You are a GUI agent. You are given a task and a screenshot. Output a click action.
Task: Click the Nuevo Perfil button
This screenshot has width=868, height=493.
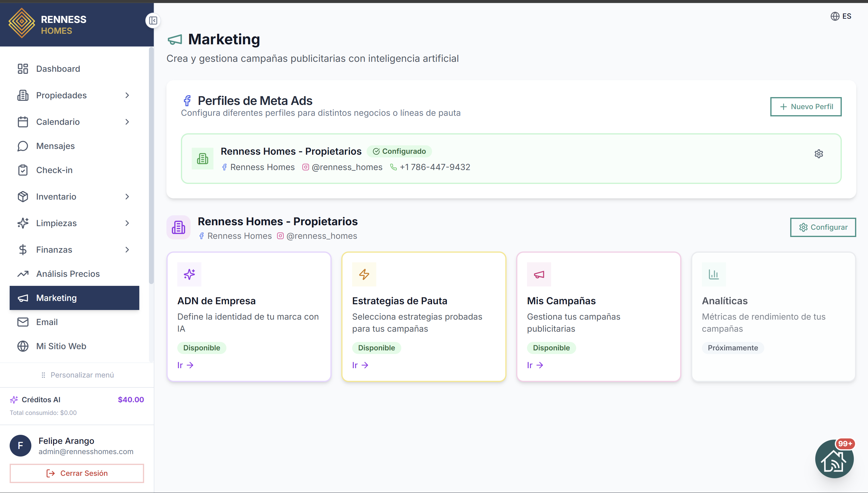coord(806,106)
